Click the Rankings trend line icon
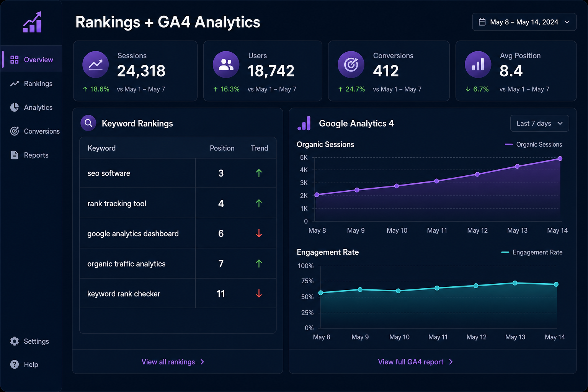The image size is (588, 392). click(x=15, y=83)
